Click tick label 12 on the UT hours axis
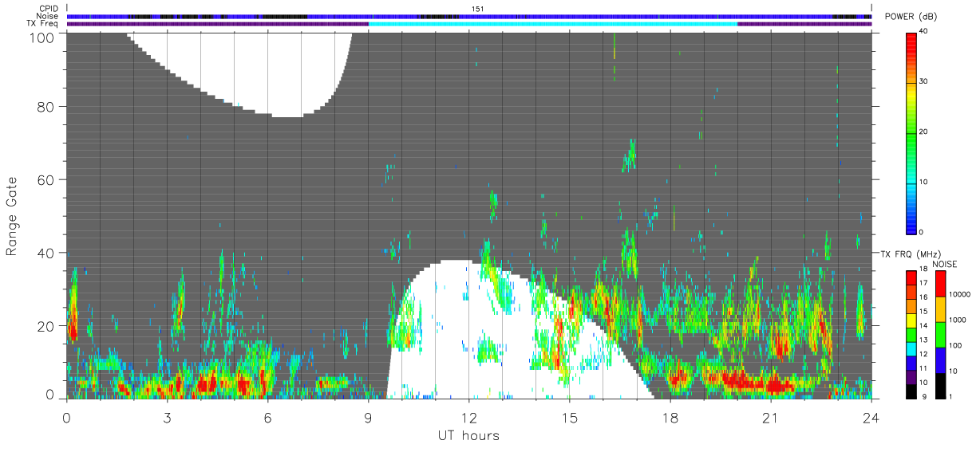Screen dimensions: 980x452 [x=468, y=418]
